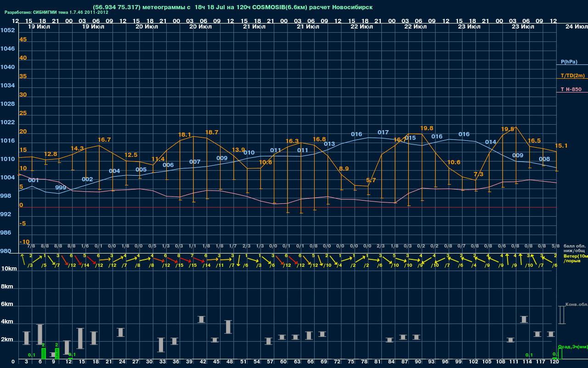Image resolution: width=588 pixels, height=368 pixels.
Task: Click the 16.8 temperature value
Action: (319, 139)
